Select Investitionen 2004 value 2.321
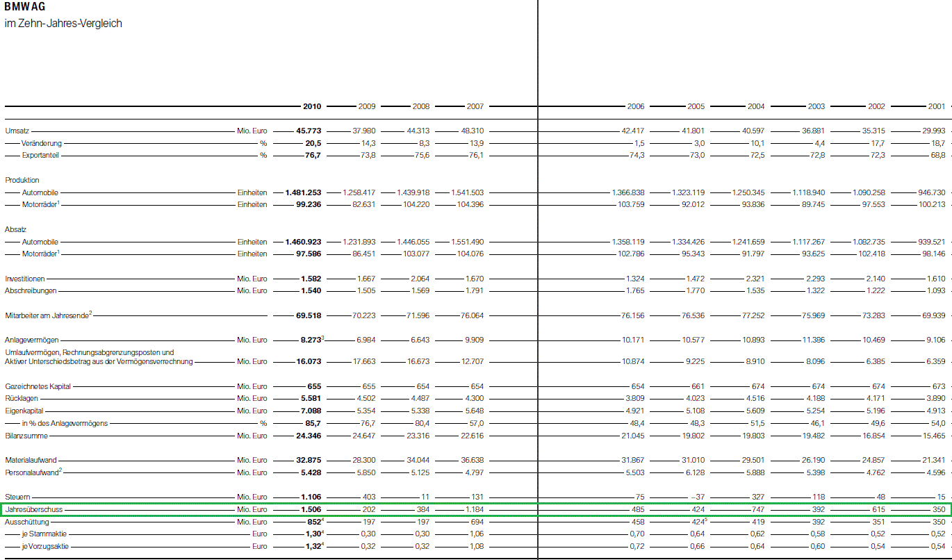The image size is (952, 560). point(756,279)
